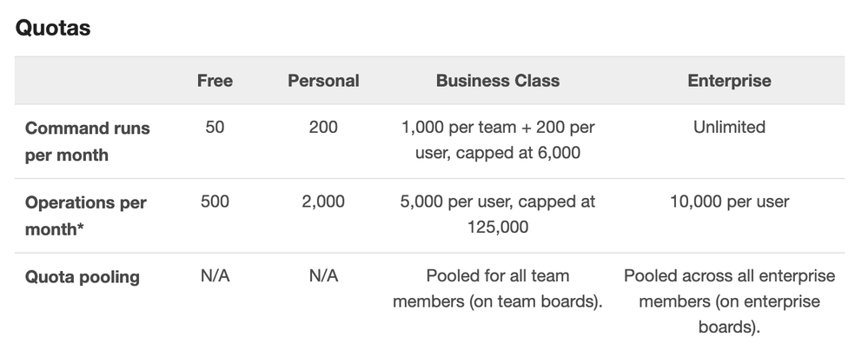Click the Pooled across all enterprise members cell

[x=729, y=301]
